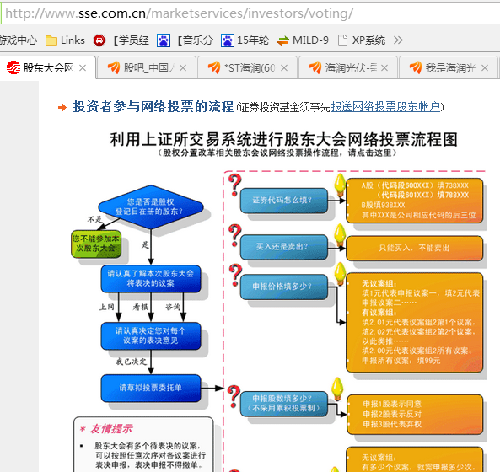Image resolution: width=500 pixels, height=472 pixels.
Task: Click the 股权分置改革 请点击这里 text link
Action: click(x=277, y=153)
